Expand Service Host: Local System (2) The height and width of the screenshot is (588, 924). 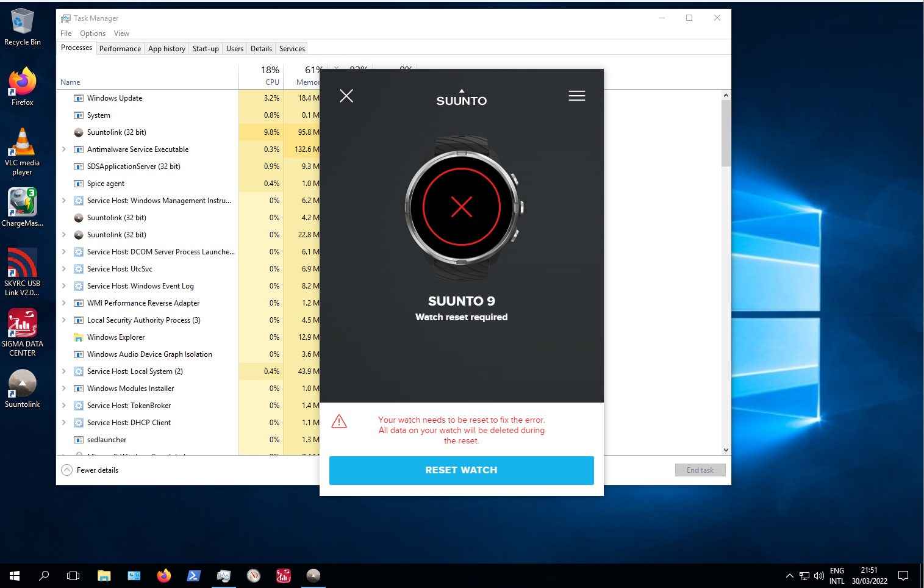coord(64,371)
